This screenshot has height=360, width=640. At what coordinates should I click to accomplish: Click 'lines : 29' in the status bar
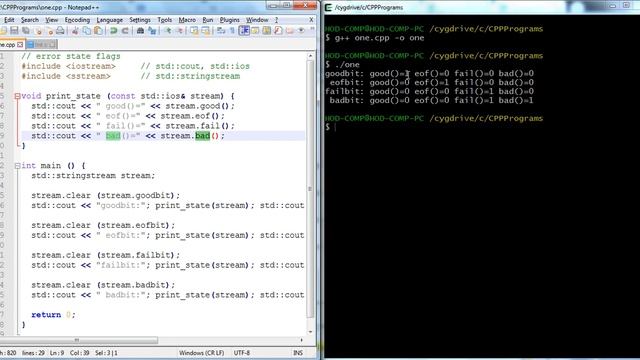click(x=33, y=353)
